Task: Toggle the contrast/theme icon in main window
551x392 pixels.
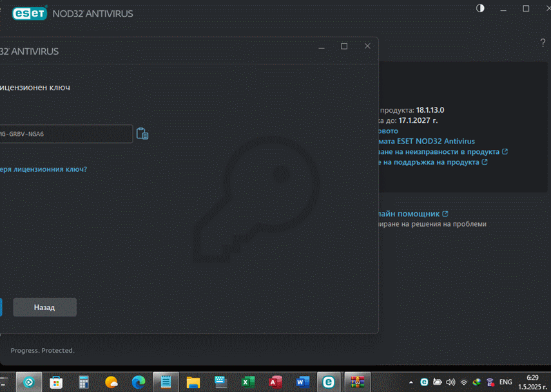Action: (480, 8)
